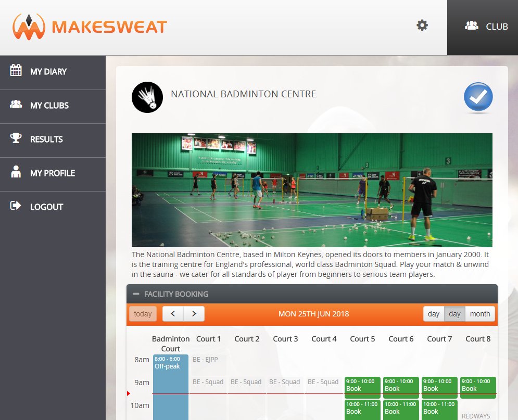The image size is (518, 420).
Task: Click the REDWAYS entry on Court 8
Action: point(476,416)
